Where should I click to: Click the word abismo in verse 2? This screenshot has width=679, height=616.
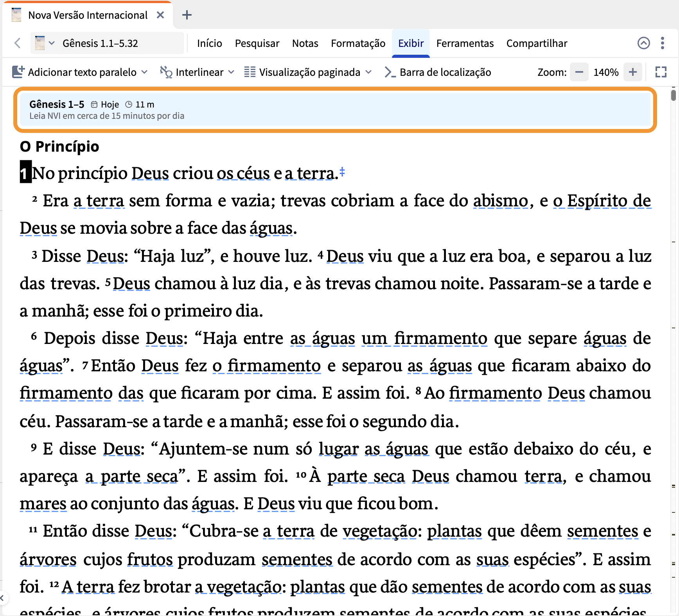[501, 201]
